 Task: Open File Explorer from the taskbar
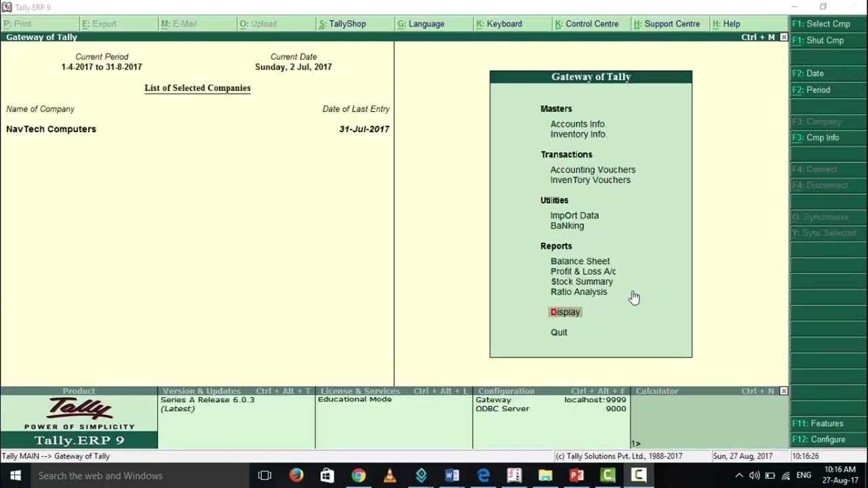(x=545, y=476)
